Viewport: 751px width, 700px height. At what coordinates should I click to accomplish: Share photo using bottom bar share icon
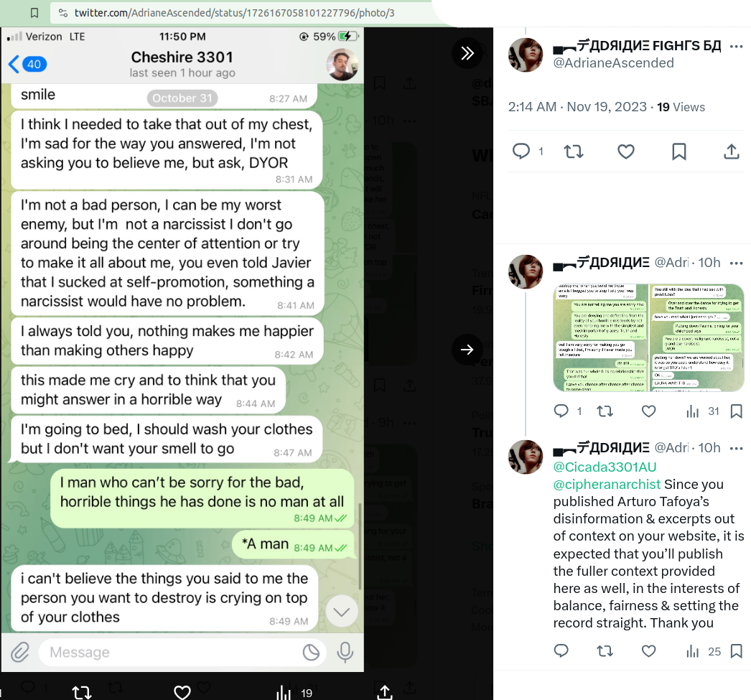tap(384, 691)
